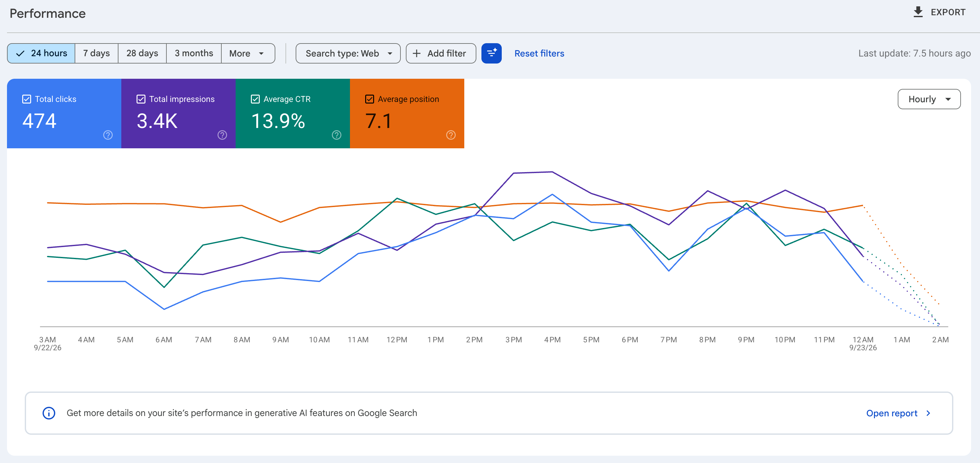Click the 3 PM impressions peak on chart
Image resolution: width=980 pixels, height=463 pixels.
click(513, 173)
